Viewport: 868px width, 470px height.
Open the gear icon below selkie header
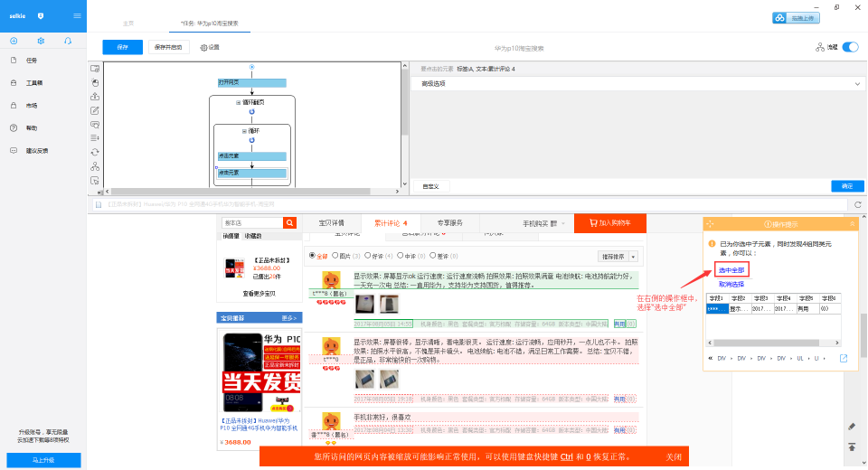41,41
